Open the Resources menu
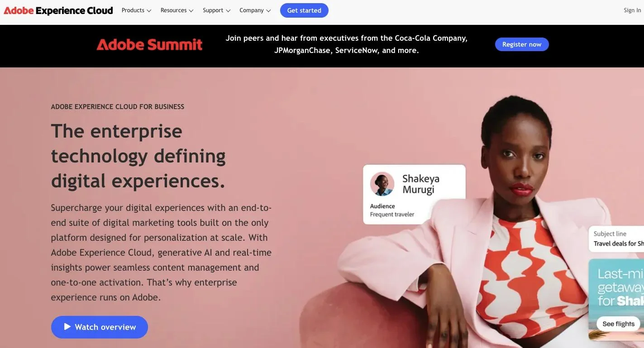This screenshot has height=348, width=644. 177,10
